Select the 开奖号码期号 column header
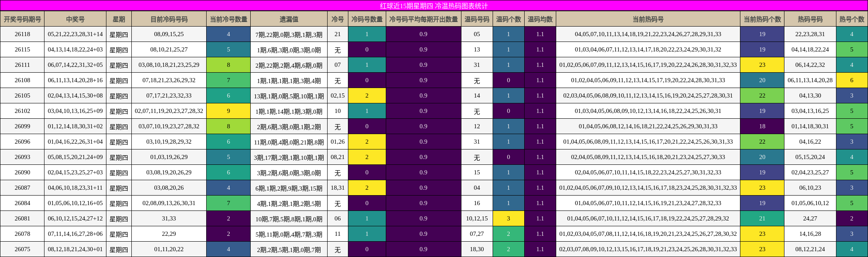This screenshot has width=868, height=257. 22,19
